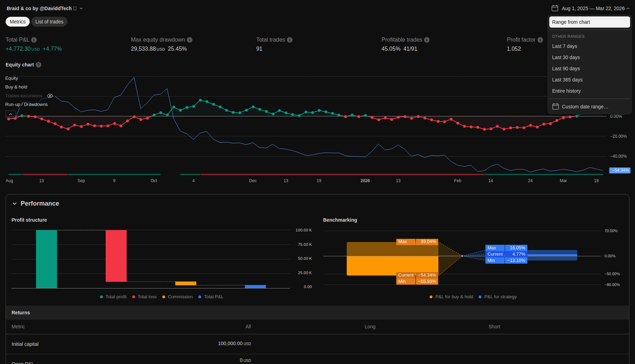Click the Total trades info icon
Image resolution: width=635 pixels, height=364 pixels.
290,40
